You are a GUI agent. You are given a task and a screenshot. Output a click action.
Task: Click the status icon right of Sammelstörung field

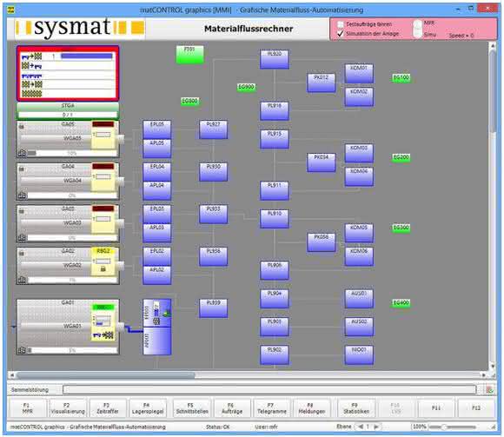(489, 390)
